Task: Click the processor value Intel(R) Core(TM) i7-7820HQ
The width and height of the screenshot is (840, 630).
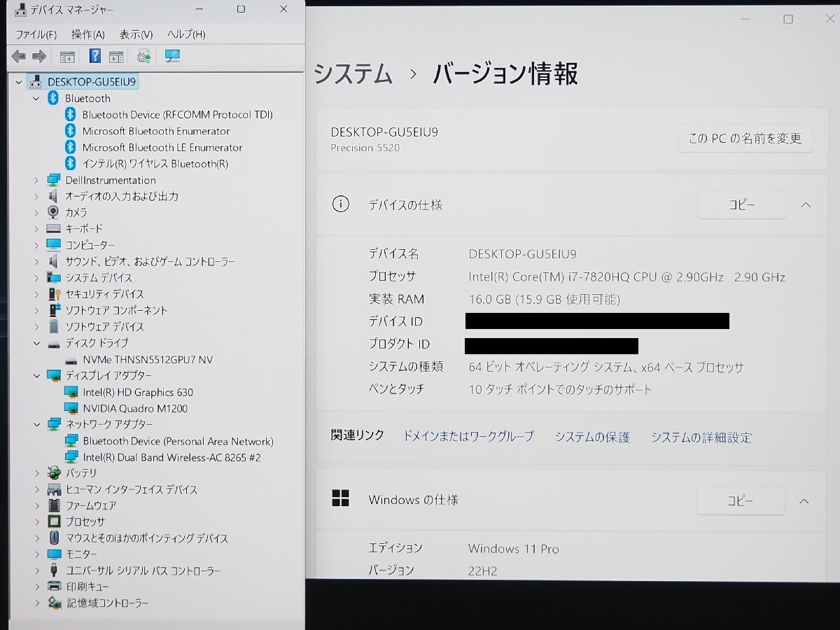Action: tap(627, 277)
